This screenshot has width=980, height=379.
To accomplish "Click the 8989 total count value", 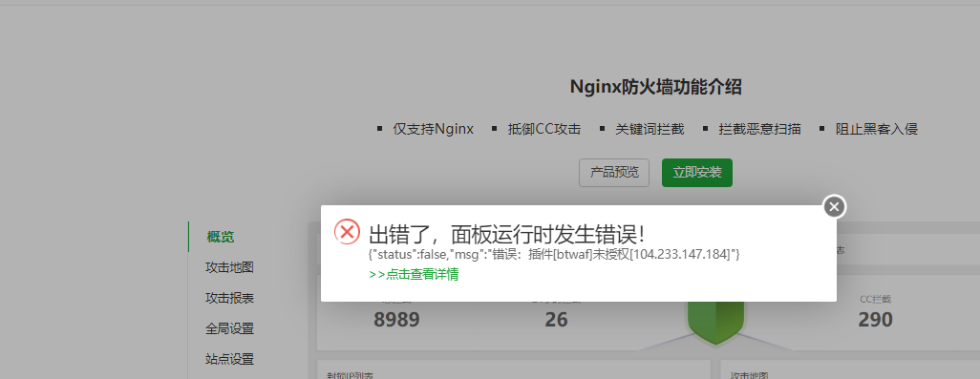I will (397, 320).
